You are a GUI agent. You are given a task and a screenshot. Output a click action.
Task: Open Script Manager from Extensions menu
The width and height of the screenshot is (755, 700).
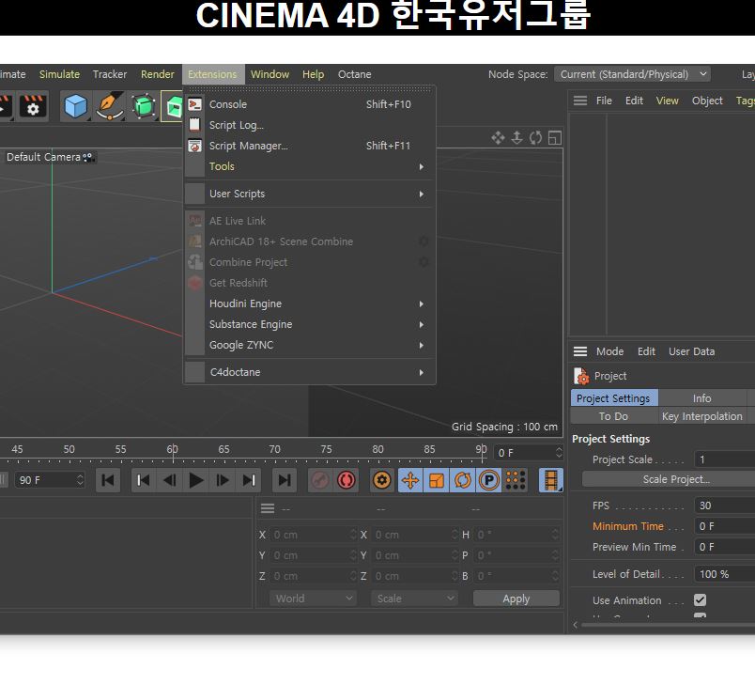(x=248, y=146)
